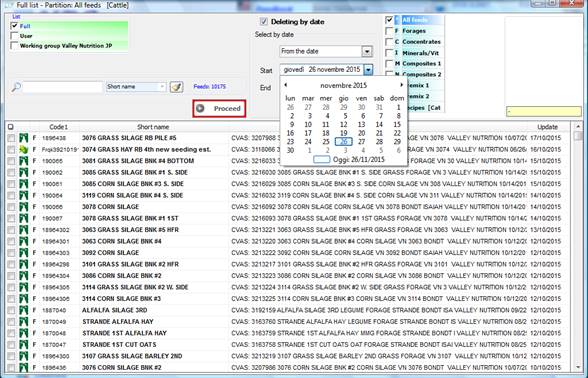
Task: Click the Proceed button
Action: (x=219, y=109)
